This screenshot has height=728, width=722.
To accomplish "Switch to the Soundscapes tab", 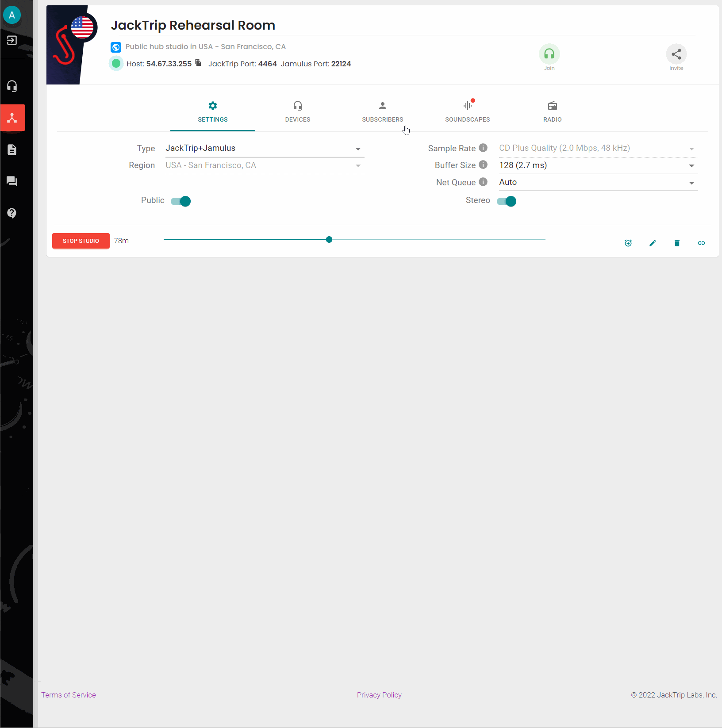I will [x=468, y=112].
